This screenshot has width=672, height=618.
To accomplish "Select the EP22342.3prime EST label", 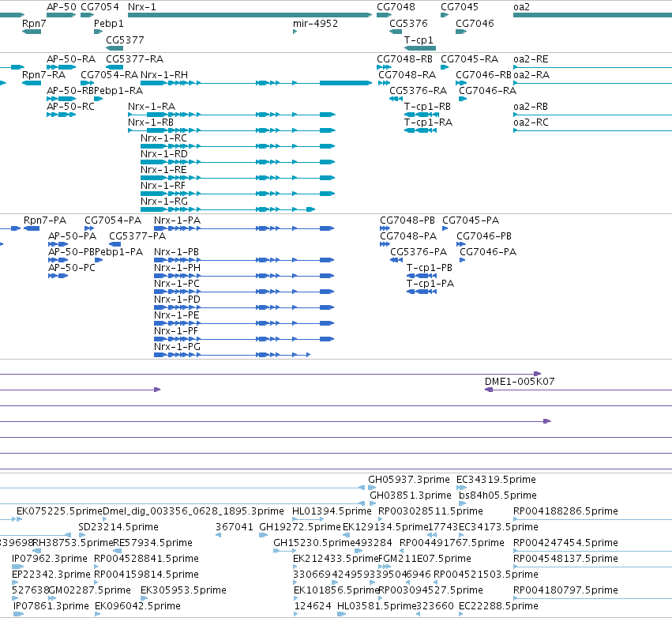I will point(51,575).
